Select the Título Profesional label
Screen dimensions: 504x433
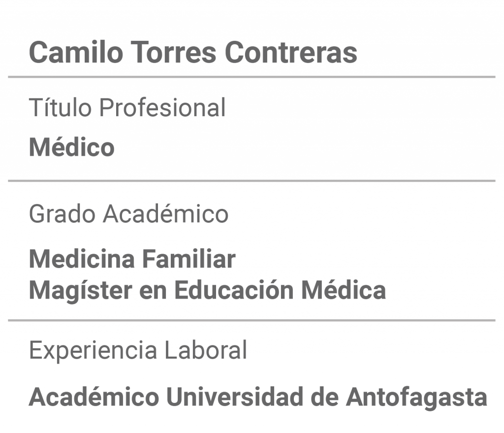tap(127, 107)
